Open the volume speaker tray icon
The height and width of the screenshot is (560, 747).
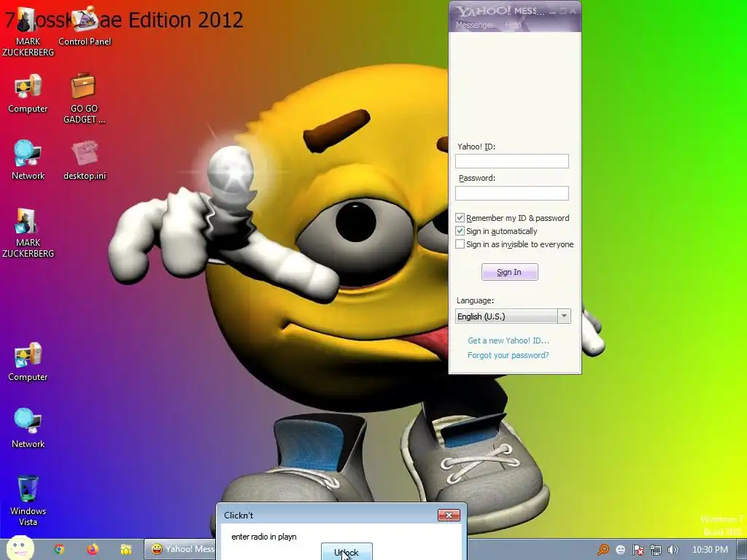click(673, 550)
